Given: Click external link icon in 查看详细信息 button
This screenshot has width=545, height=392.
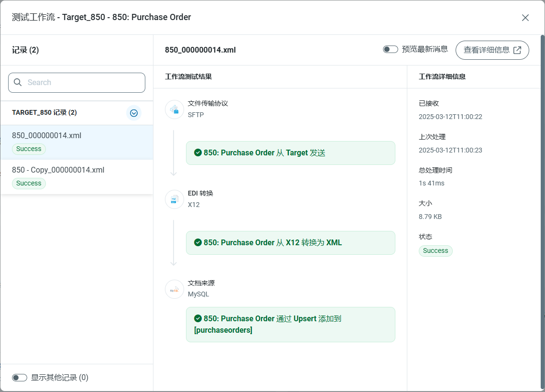Looking at the screenshot, I should [x=517, y=50].
